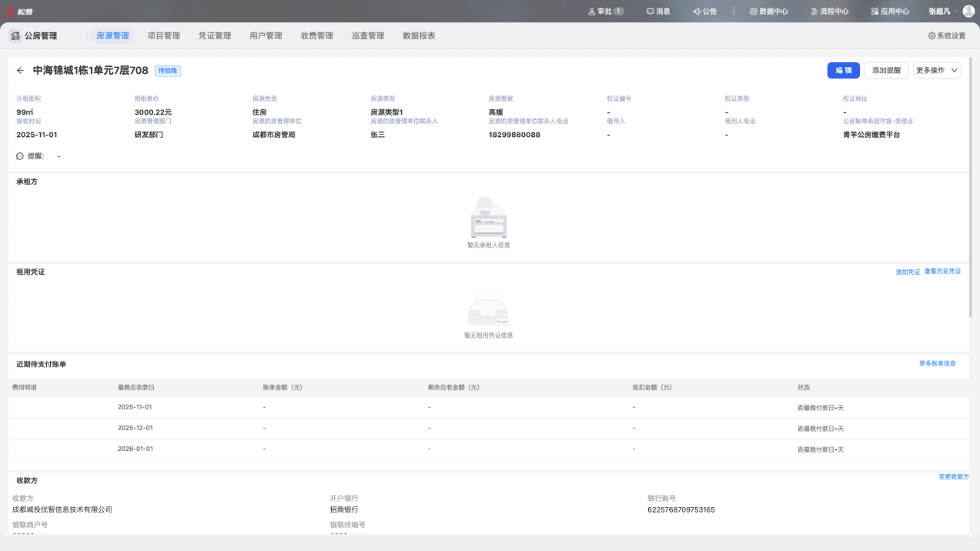
Task: Switch to the 数据报表 tab
Action: [419, 35]
